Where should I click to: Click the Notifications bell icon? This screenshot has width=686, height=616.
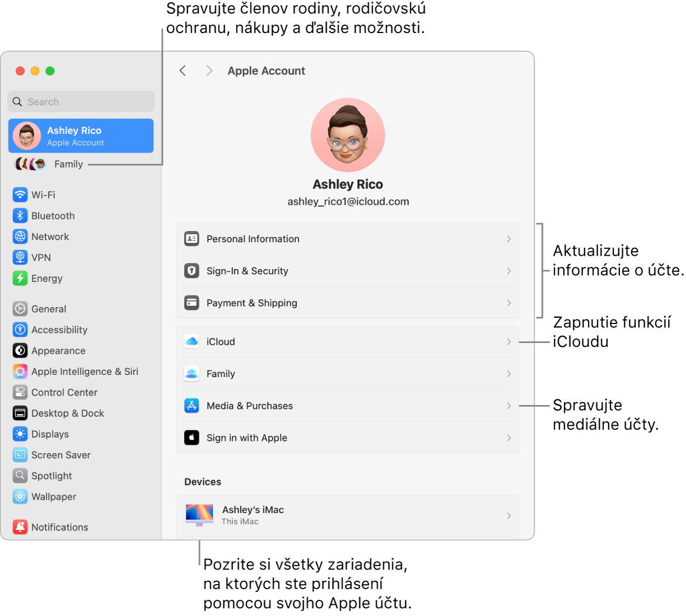(20, 527)
